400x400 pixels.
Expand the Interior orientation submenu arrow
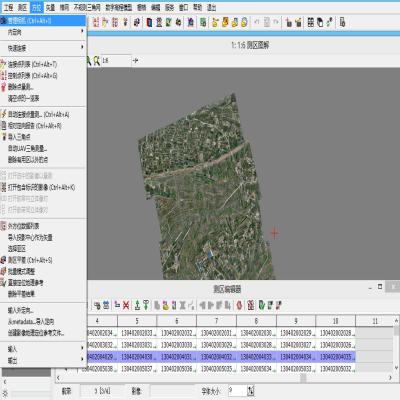(82, 31)
